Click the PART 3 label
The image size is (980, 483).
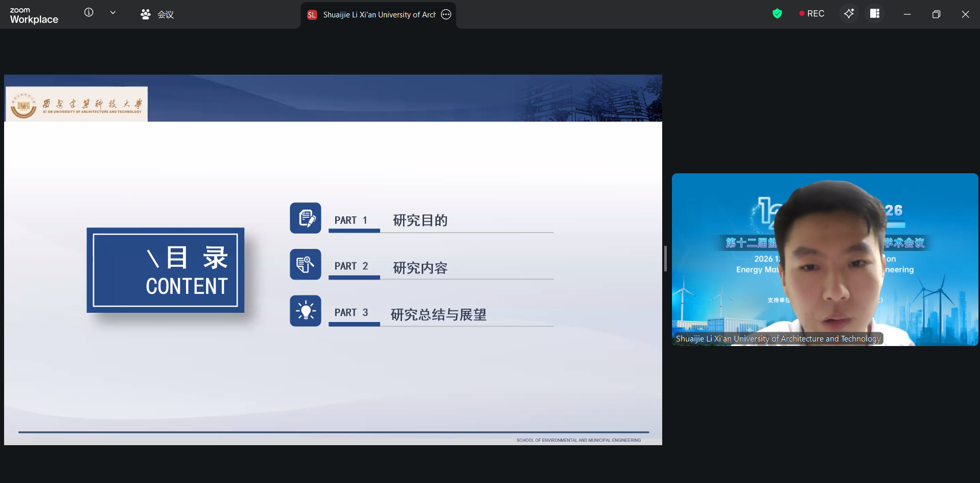pyautogui.click(x=351, y=312)
